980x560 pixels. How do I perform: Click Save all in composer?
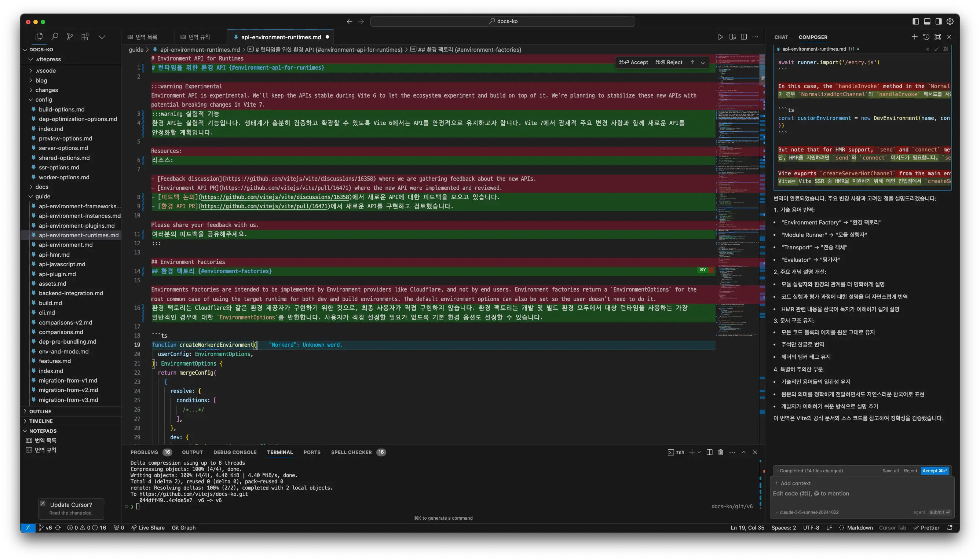pyautogui.click(x=891, y=471)
